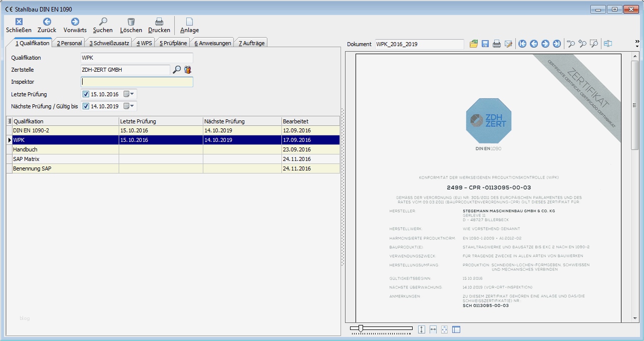Jump to first page of document
Viewport: 644px width, 341px height.
point(522,44)
